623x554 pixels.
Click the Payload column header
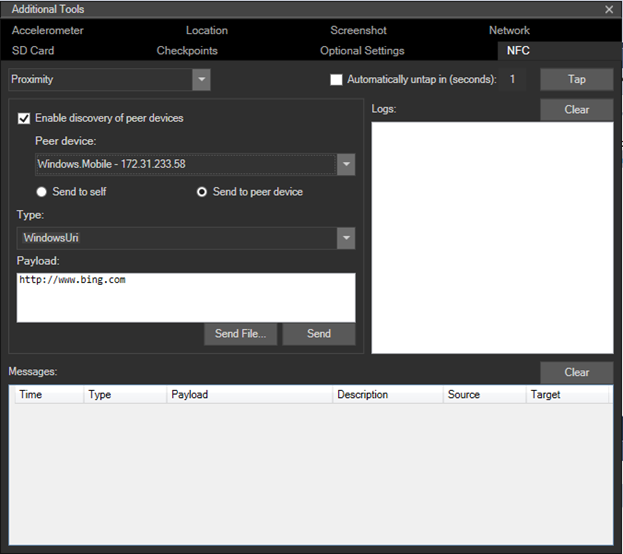[250, 395]
